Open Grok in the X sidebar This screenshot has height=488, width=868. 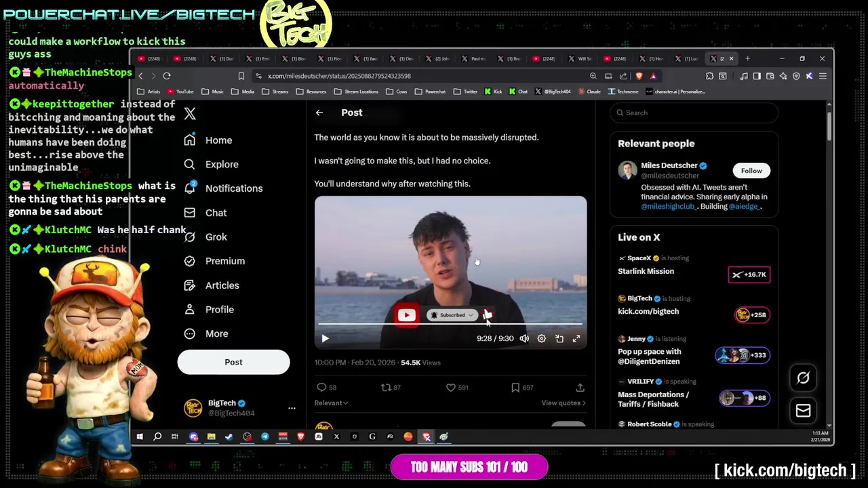click(205, 237)
